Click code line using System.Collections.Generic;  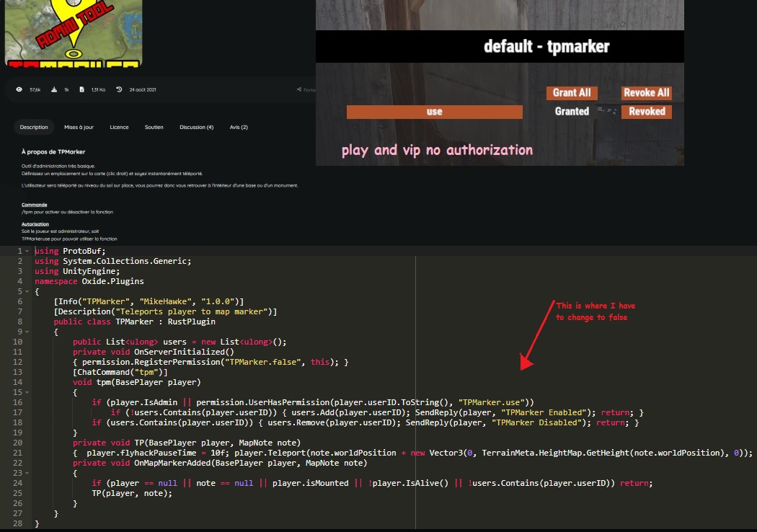(113, 261)
